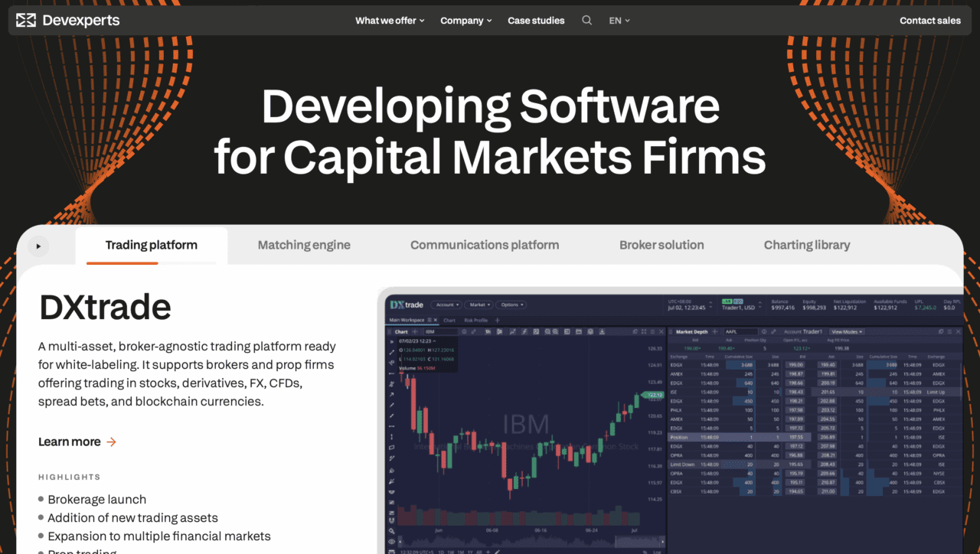The width and height of the screenshot is (980, 554).
Task: Click the search magnifier icon in navbar
Action: (586, 21)
